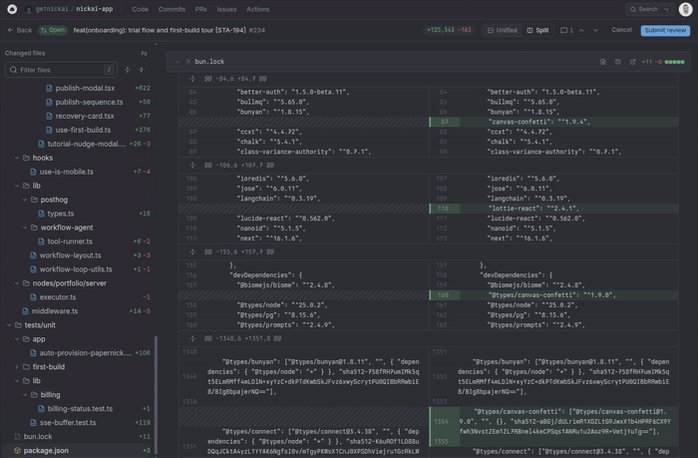Viewport: 698px width, 458px height.
Task: Click the open external icon in bun.lock header
Action: click(x=633, y=62)
